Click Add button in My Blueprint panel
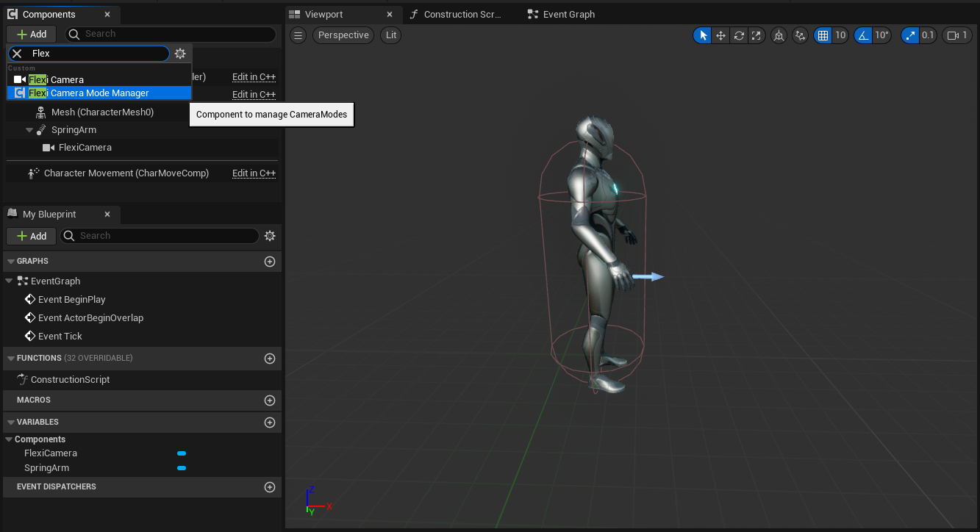 [32, 236]
